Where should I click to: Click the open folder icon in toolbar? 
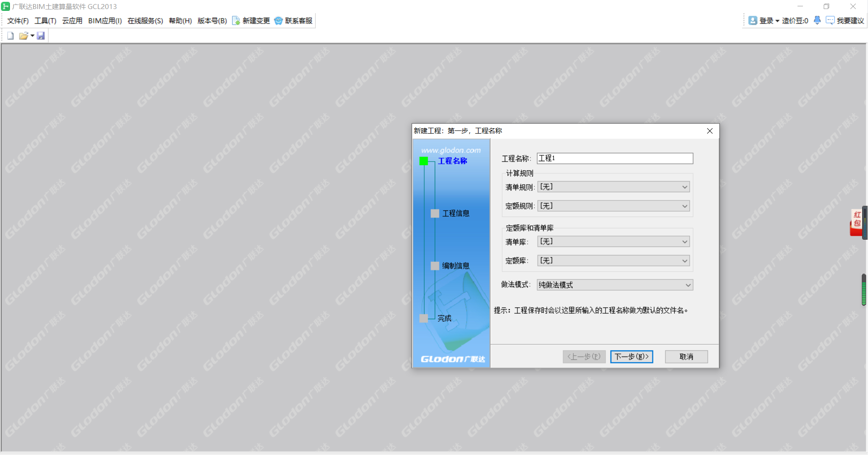pyautogui.click(x=23, y=36)
